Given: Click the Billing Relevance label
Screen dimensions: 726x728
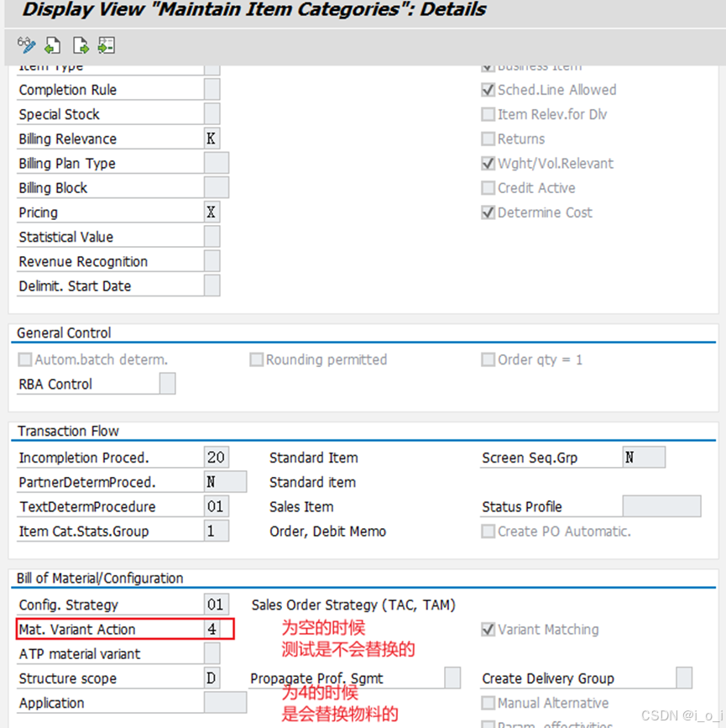Looking at the screenshot, I should [67, 139].
